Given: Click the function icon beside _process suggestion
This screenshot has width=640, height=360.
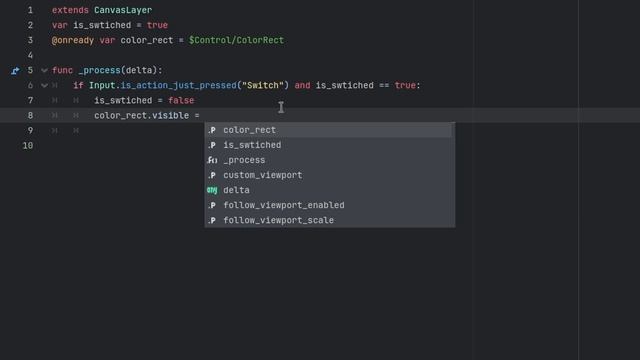Looking at the screenshot, I should 212,160.
